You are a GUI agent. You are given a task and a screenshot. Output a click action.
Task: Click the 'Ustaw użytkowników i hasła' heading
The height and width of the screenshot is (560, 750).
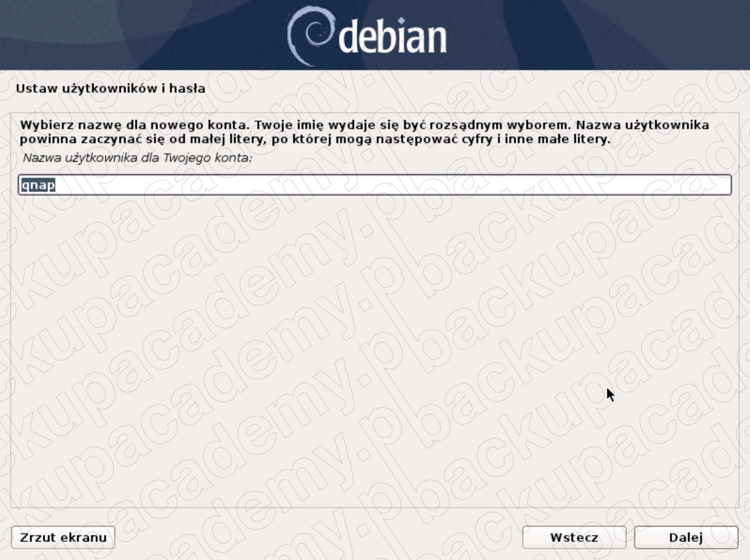click(110, 88)
